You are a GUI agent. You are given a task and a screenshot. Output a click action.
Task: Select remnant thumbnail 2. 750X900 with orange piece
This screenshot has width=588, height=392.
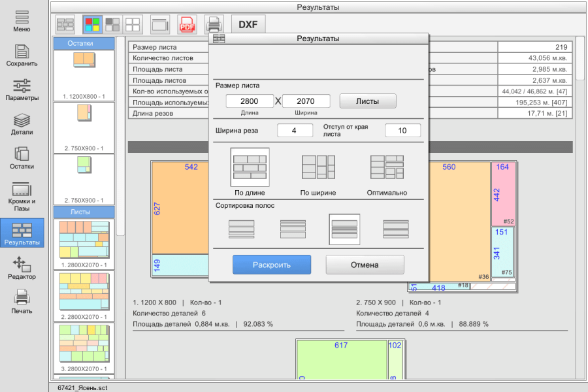click(x=84, y=127)
